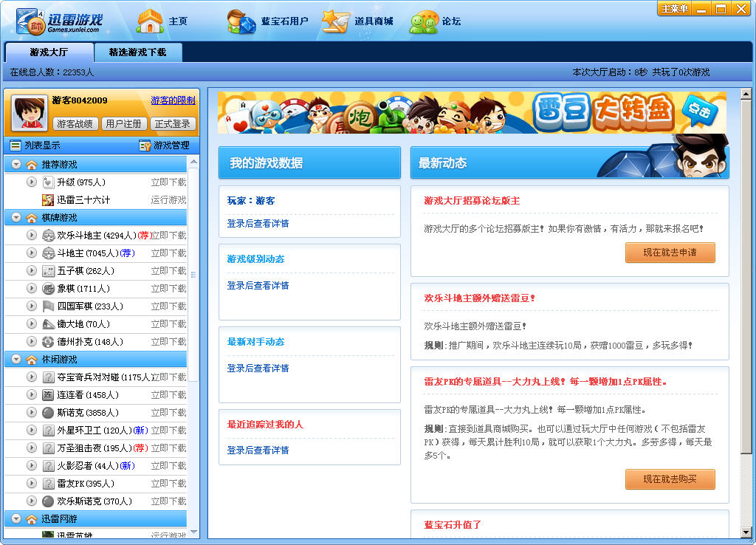Expand the 象棋 row arrow

[32, 289]
